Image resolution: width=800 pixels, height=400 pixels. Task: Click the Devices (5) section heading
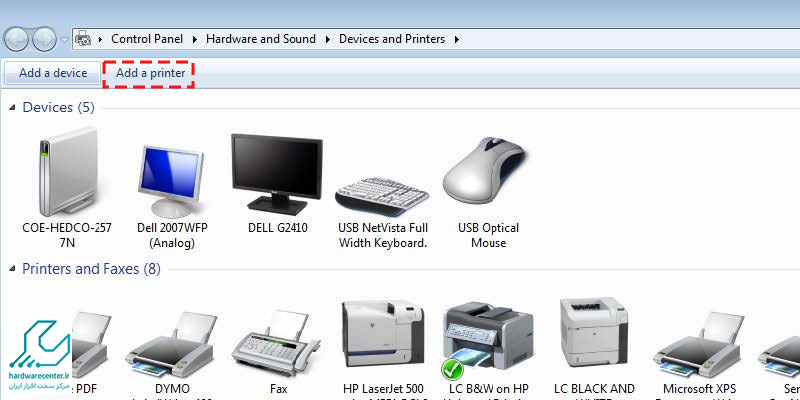[59, 108]
